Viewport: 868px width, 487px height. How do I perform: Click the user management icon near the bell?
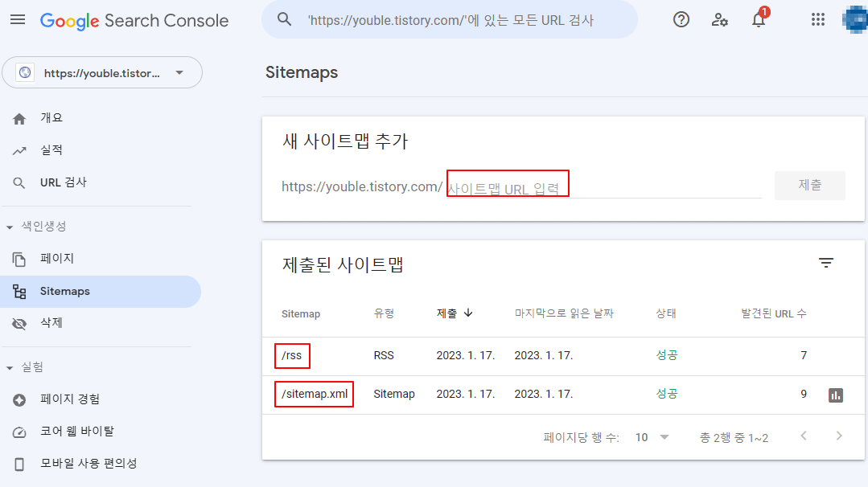click(x=719, y=19)
